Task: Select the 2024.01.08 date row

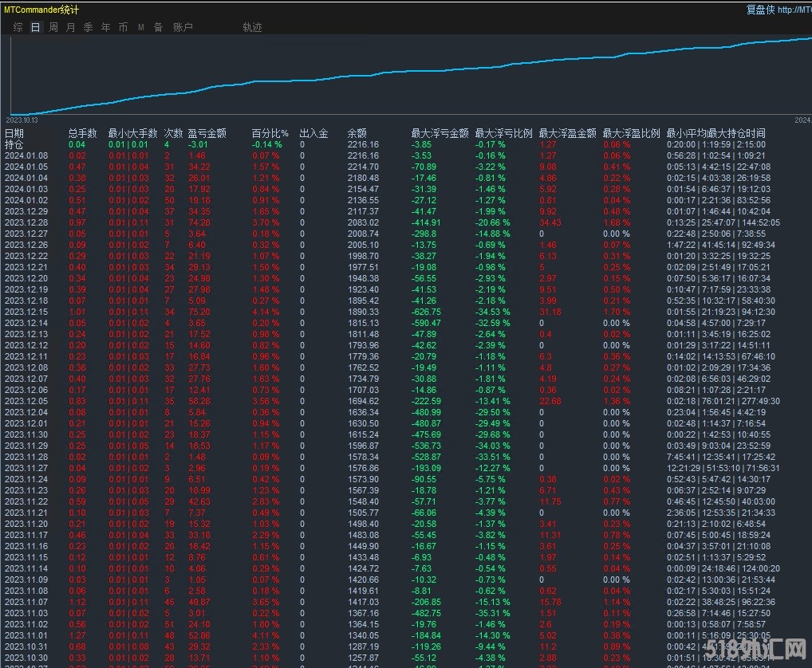Action: 26,155
